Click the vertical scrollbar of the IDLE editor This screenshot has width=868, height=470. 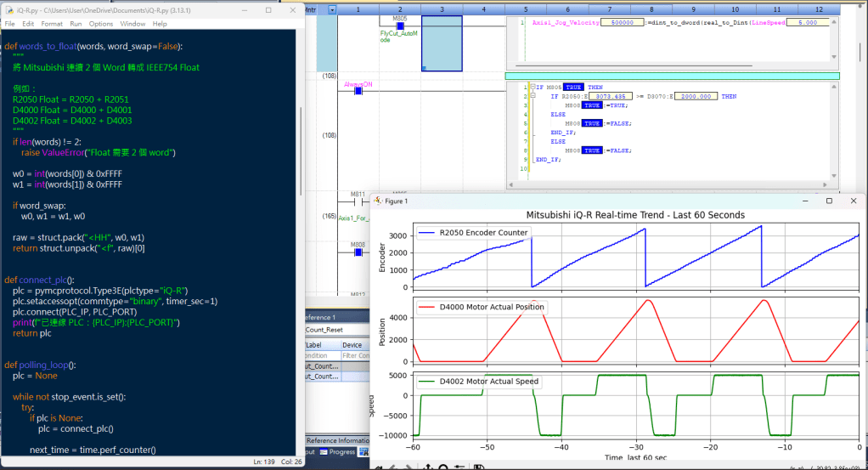(x=301, y=150)
